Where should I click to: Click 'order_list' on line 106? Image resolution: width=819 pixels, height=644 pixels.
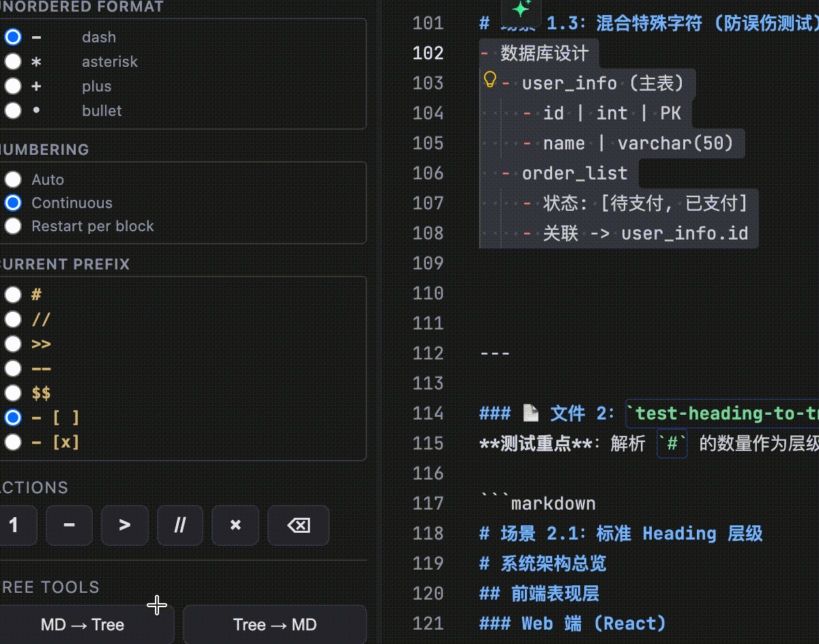575,173
